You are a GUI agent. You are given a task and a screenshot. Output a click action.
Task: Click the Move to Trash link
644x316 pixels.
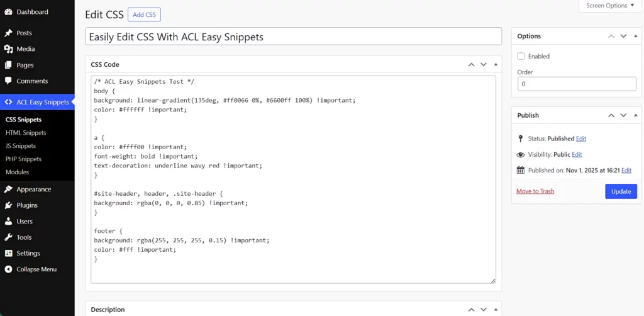click(535, 191)
